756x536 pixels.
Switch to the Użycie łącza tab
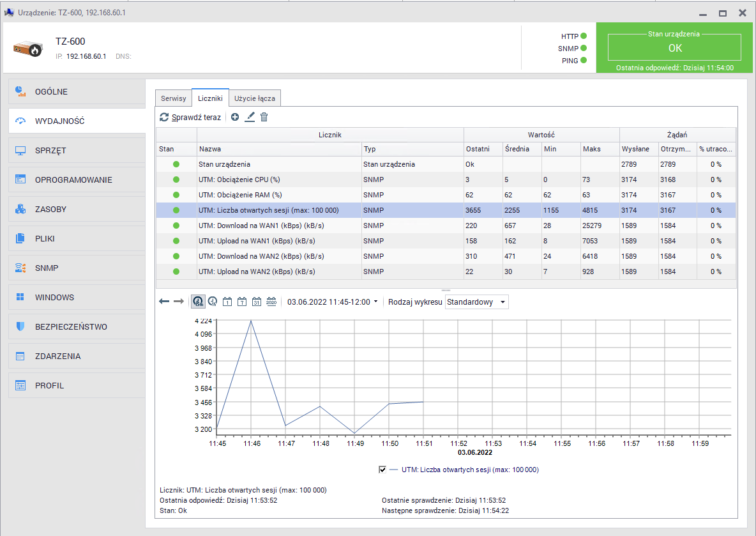click(x=255, y=98)
